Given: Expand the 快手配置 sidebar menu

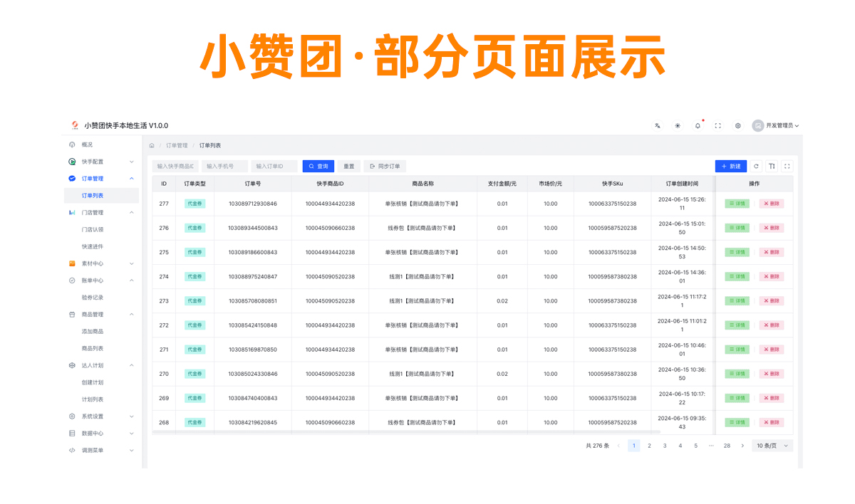Looking at the screenshot, I should tap(100, 162).
